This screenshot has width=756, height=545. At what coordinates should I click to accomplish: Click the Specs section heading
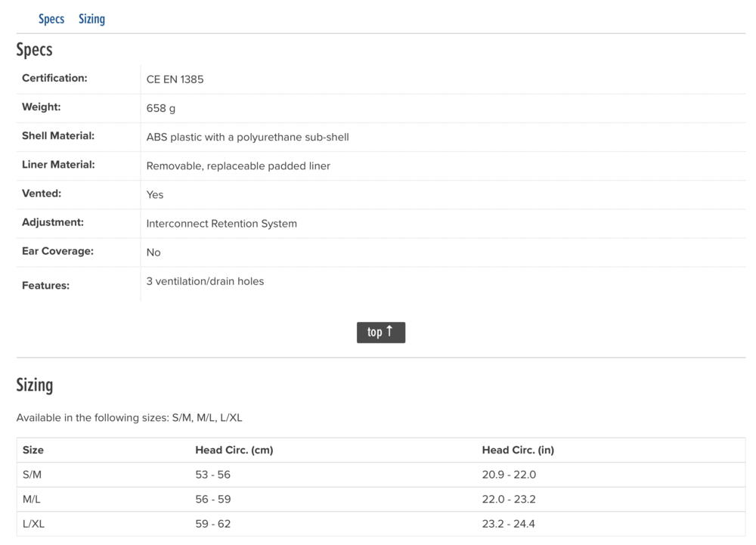click(x=34, y=50)
